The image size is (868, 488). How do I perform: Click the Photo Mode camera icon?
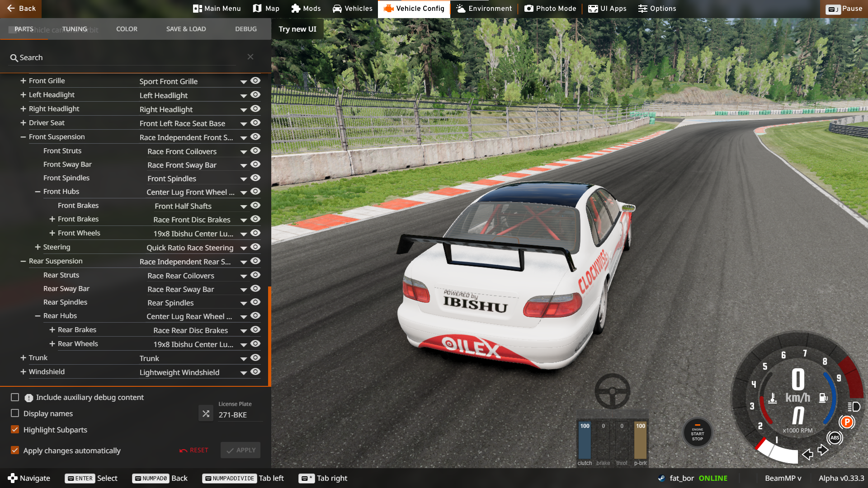pyautogui.click(x=528, y=9)
